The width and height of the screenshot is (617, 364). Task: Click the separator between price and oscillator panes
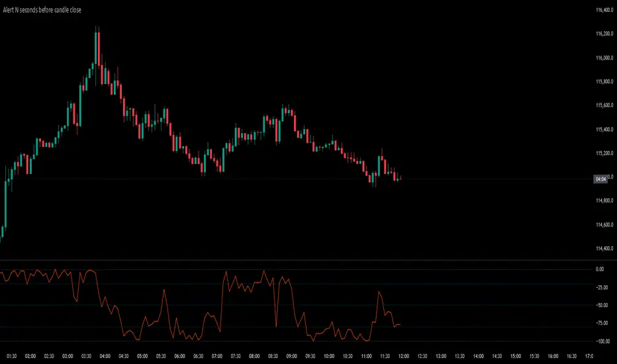(x=308, y=259)
